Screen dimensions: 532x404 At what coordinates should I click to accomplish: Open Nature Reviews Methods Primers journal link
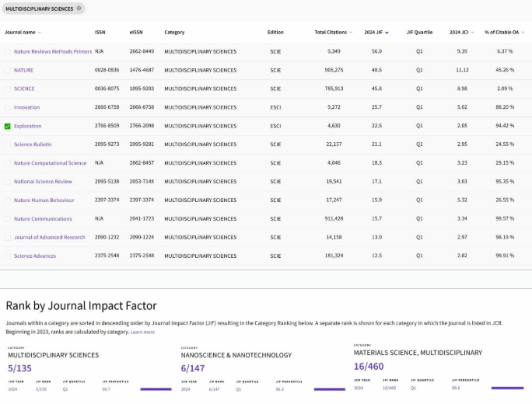click(x=53, y=51)
